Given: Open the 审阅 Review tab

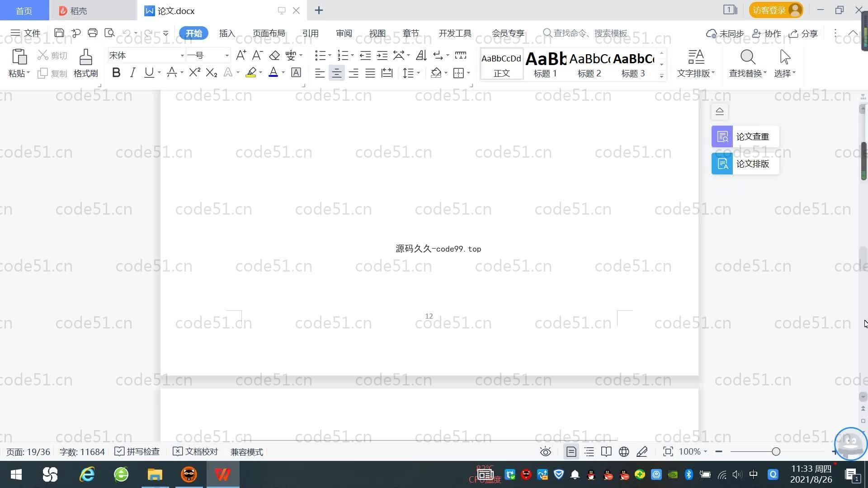Looking at the screenshot, I should 344,33.
